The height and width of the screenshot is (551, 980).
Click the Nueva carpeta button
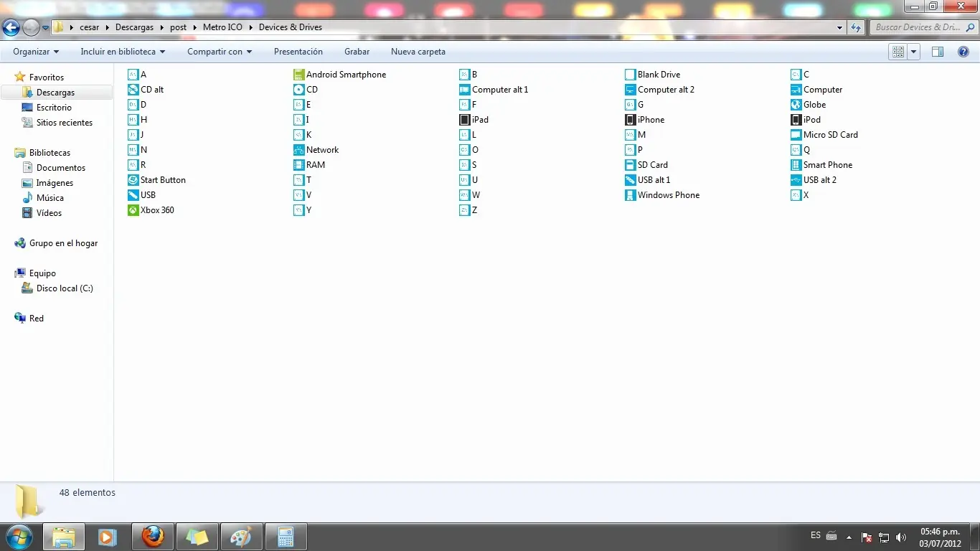tap(418, 52)
